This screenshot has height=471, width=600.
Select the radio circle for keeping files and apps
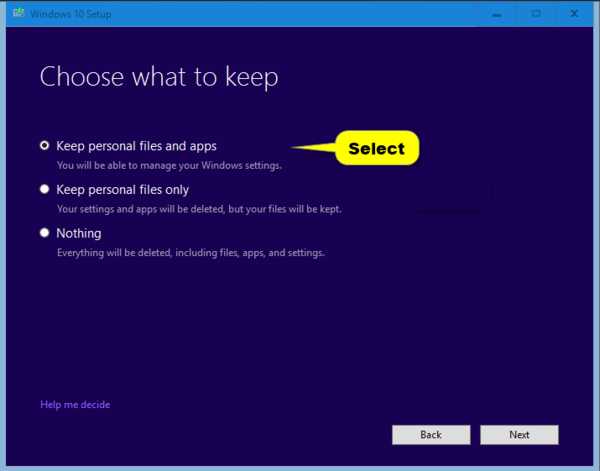[44, 145]
